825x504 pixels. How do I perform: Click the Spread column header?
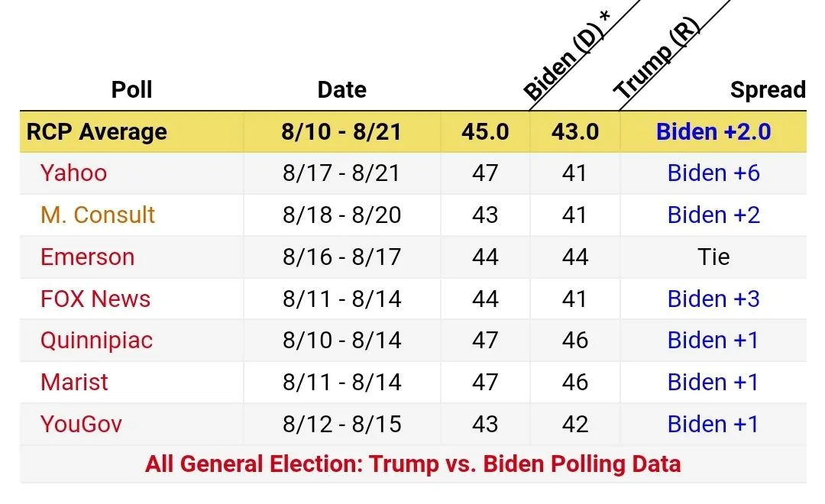767,89
